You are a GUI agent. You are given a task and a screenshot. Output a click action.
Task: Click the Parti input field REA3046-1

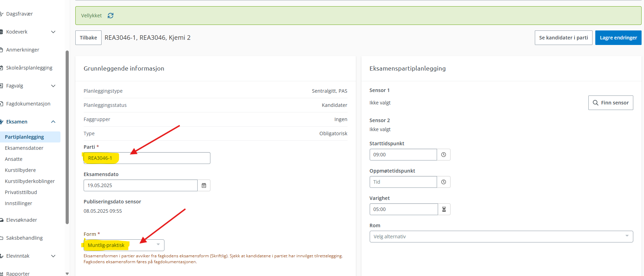pos(162,158)
